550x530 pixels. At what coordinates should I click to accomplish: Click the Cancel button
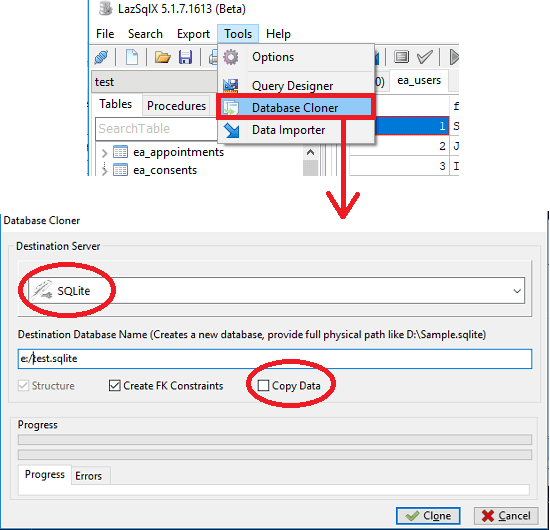[506, 516]
